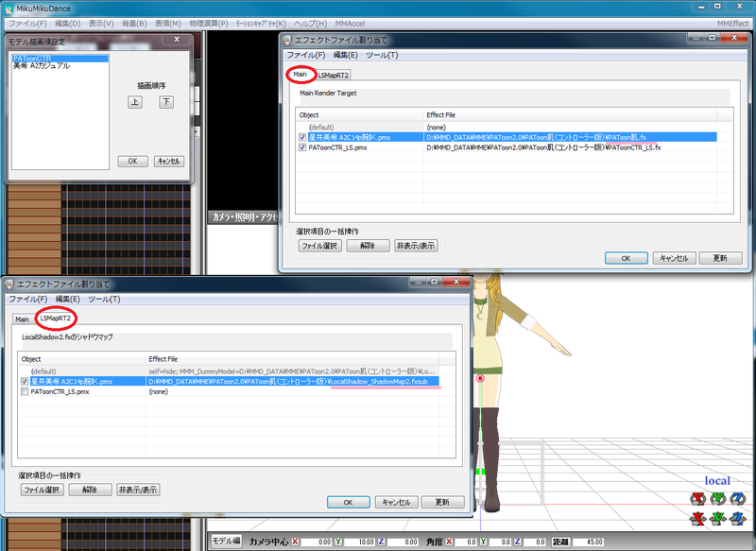Click the Y button next to カメラ中心
The height and width of the screenshot is (551, 756).
click(x=338, y=542)
